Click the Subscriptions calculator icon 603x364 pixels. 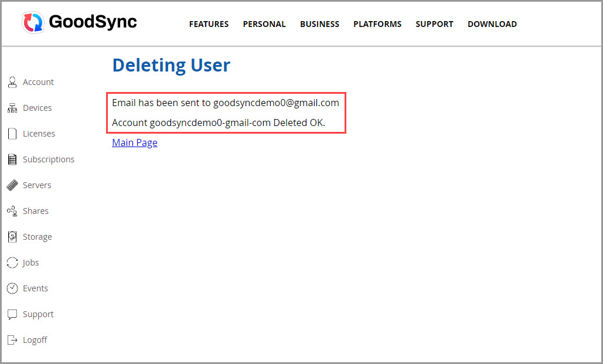pos(12,159)
